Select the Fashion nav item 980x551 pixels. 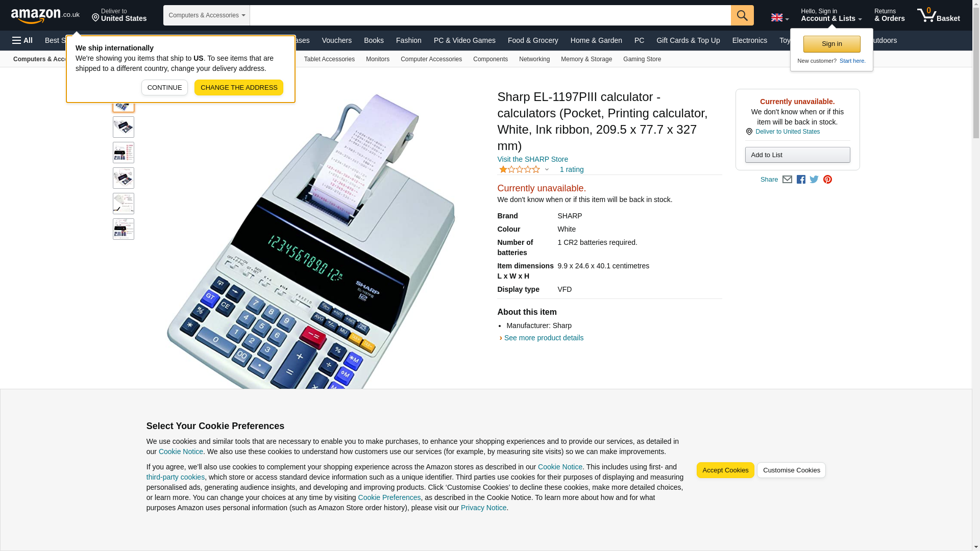point(409,40)
